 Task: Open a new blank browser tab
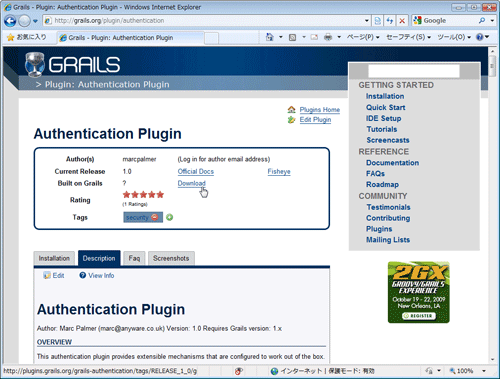pos(211,38)
